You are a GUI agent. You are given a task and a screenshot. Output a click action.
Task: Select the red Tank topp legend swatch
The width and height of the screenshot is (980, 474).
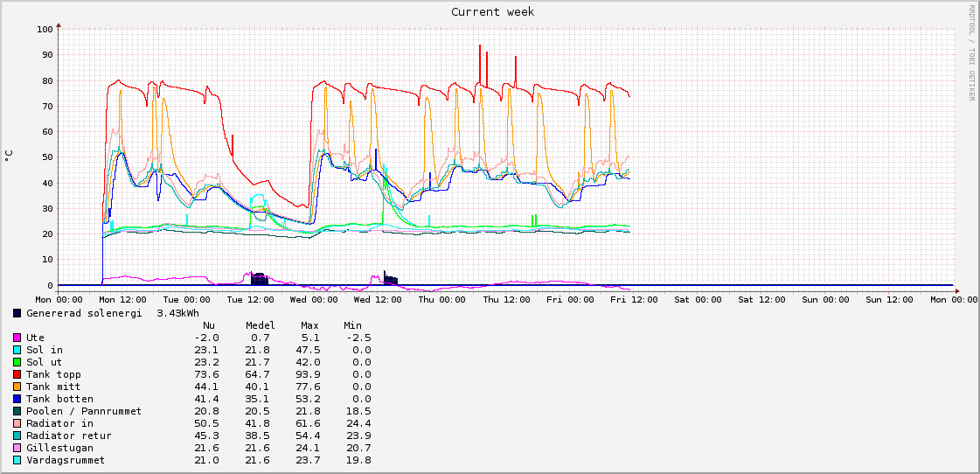point(17,374)
